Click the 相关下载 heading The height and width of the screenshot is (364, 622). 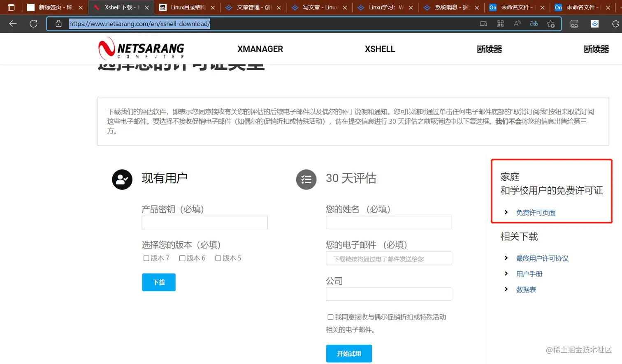pos(519,237)
